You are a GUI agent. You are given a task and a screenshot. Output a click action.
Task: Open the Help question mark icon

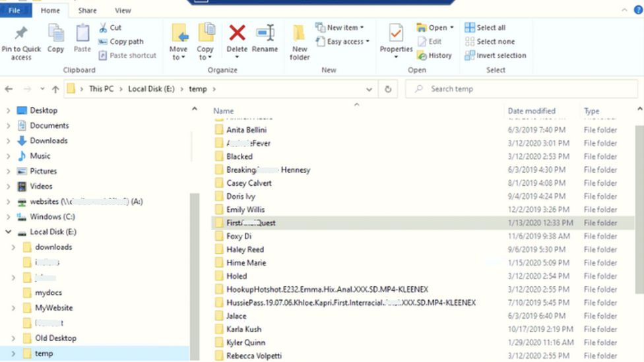click(638, 10)
